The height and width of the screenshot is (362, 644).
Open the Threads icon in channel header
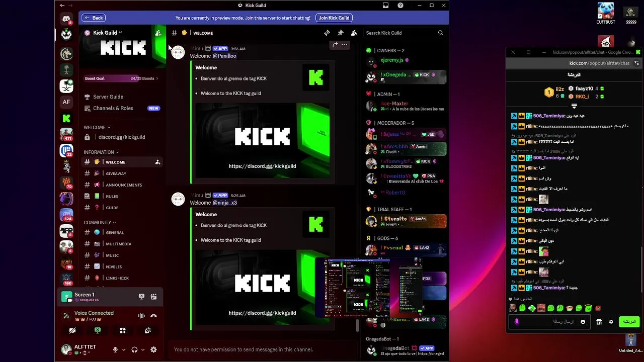click(x=327, y=33)
